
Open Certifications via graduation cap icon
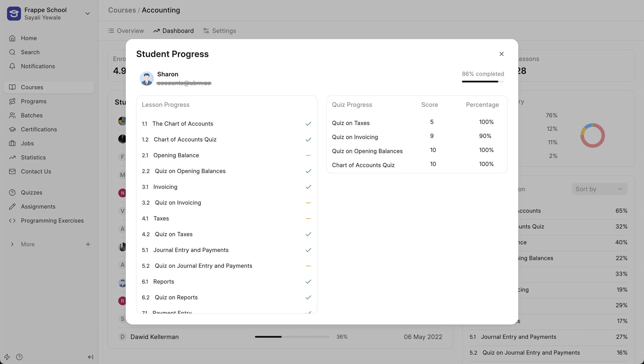coord(12,129)
